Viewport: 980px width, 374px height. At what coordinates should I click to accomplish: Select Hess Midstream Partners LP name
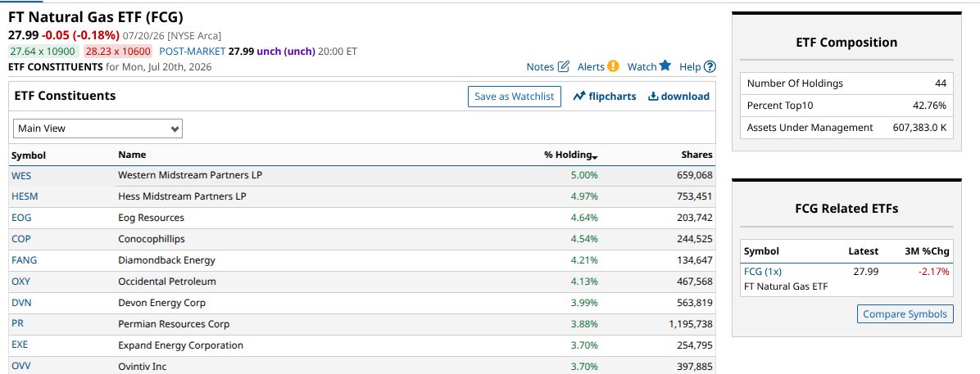pos(182,196)
